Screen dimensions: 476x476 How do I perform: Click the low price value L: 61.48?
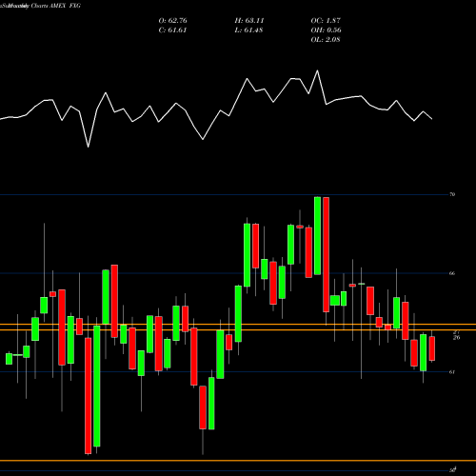249,30
